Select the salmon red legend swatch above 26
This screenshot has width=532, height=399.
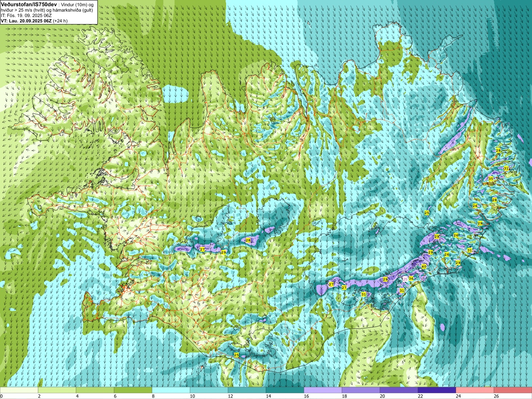[x=513, y=390]
